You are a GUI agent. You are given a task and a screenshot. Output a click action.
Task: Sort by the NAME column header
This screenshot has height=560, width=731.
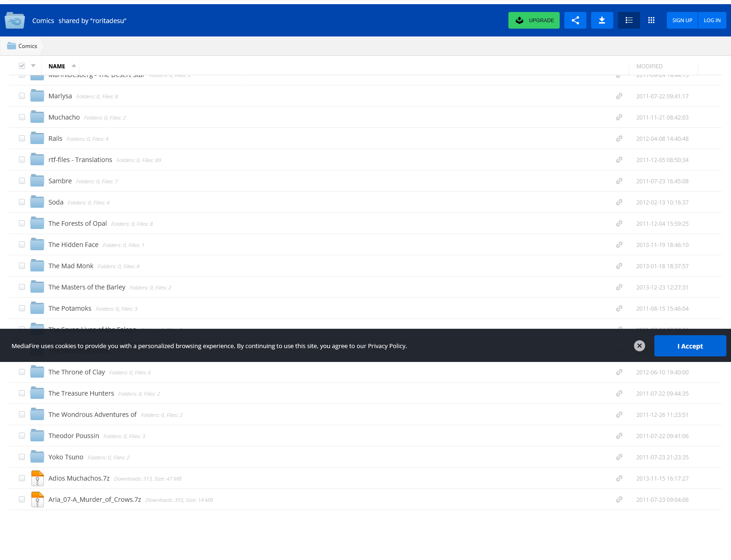(57, 66)
